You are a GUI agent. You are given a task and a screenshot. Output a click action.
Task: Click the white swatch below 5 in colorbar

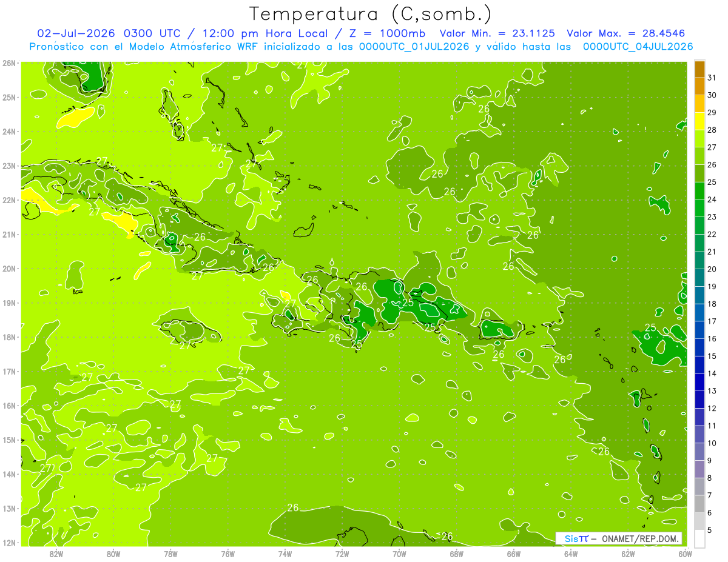(699, 538)
